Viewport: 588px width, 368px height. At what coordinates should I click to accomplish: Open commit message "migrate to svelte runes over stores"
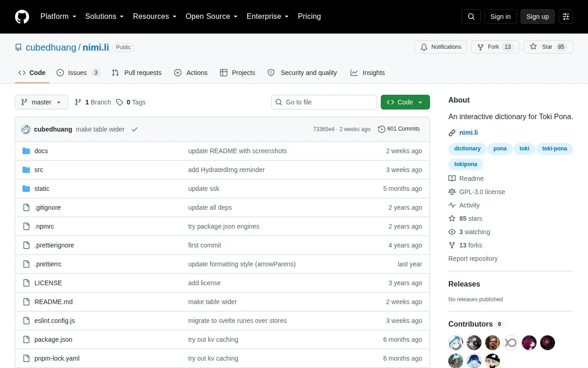[x=237, y=321]
